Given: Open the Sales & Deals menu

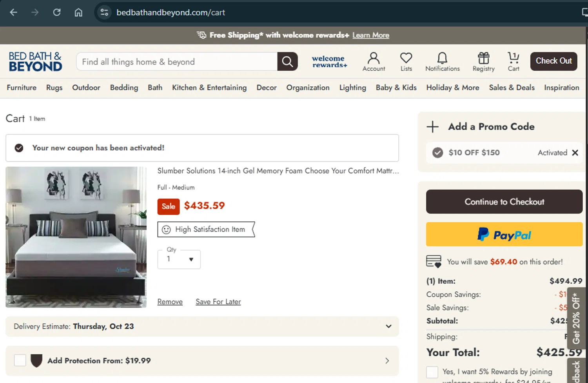Looking at the screenshot, I should pyautogui.click(x=512, y=88).
